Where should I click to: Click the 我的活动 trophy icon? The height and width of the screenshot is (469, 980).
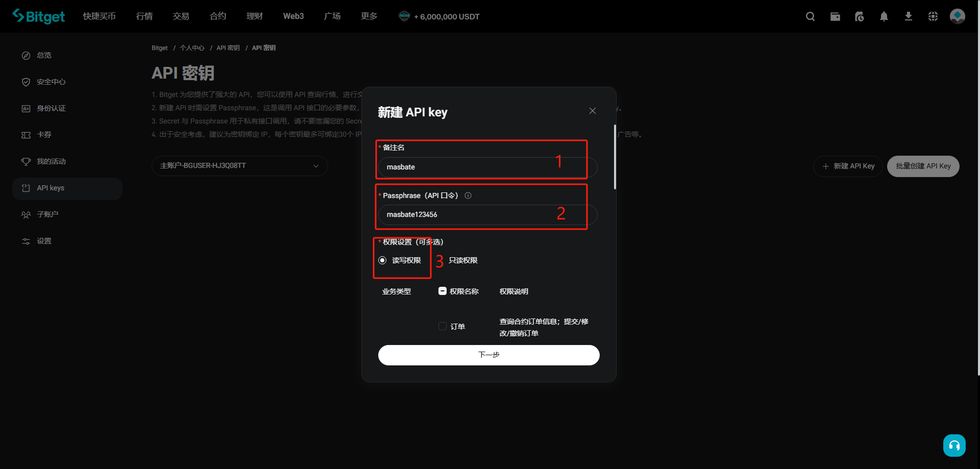coord(26,161)
